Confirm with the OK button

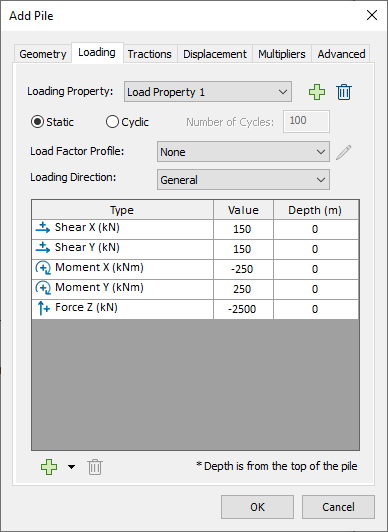coord(257,507)
